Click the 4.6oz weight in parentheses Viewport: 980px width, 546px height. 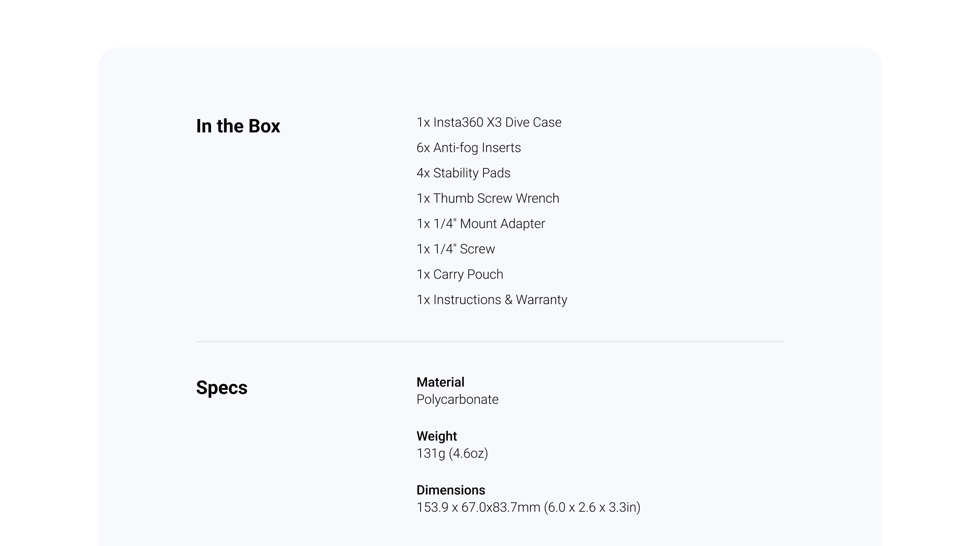(x=469, y=453)
